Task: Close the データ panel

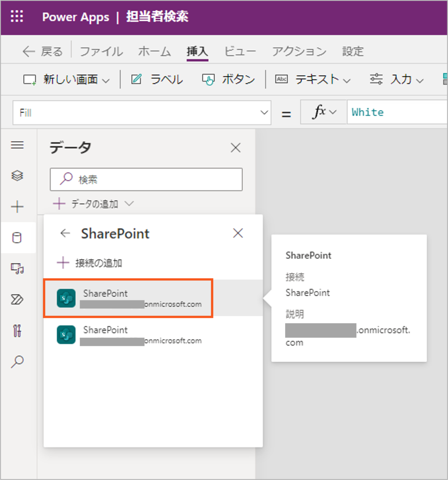Action: (x=236, y=148)
